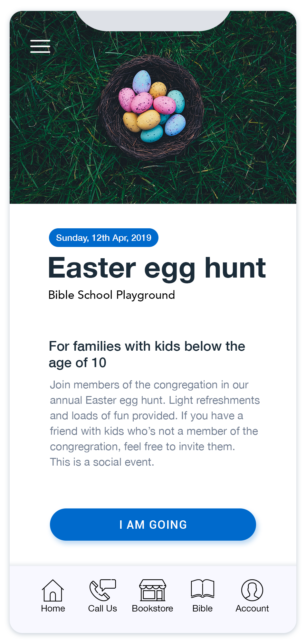Click the 'This is a social event' sentence
Image resolution: width=306 pixels, height=644 pixels.
tap(102, 462)
